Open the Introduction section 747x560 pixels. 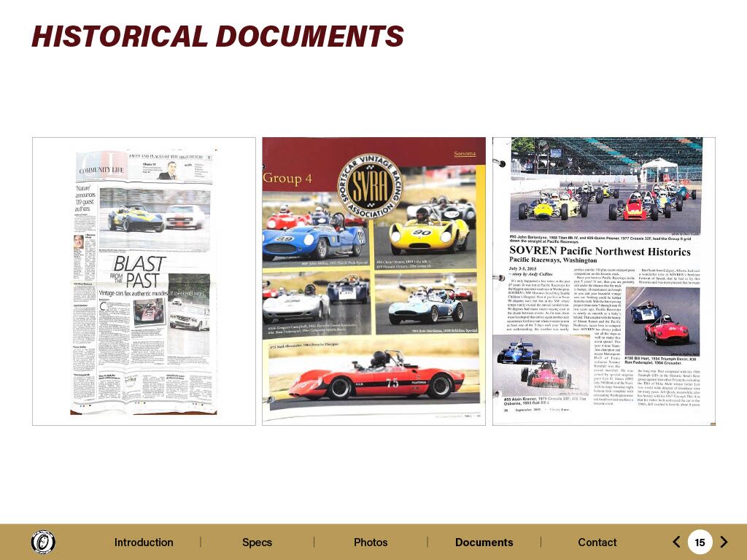click(144, 542)
